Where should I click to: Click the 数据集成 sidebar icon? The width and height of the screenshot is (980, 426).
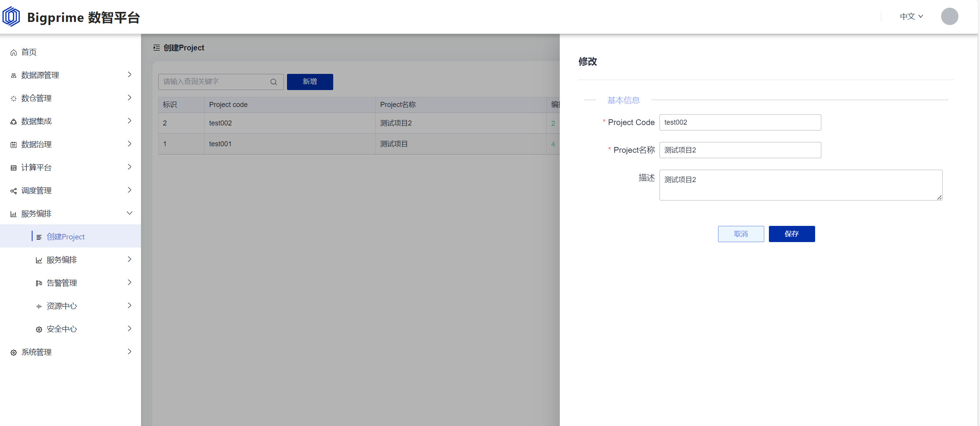(13, 122)
